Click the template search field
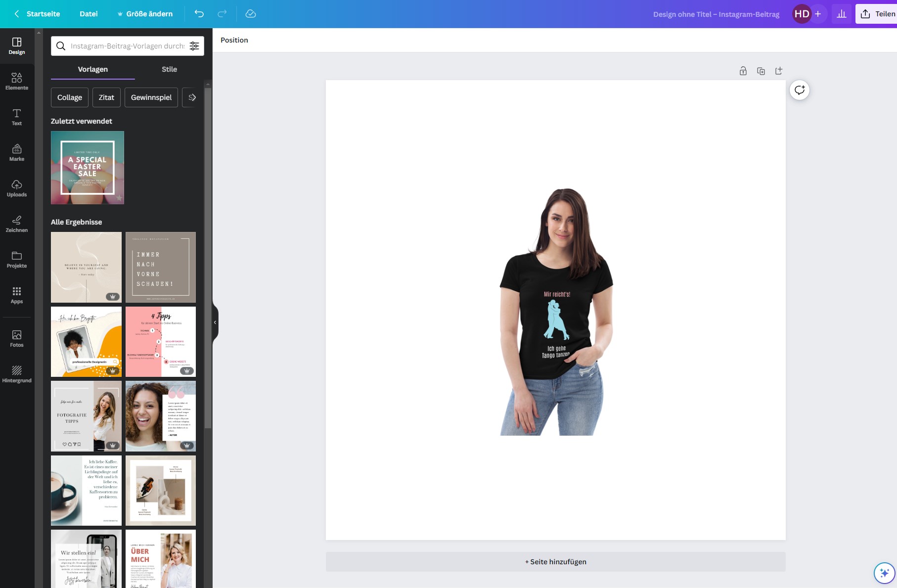 (x=128, y=46)
